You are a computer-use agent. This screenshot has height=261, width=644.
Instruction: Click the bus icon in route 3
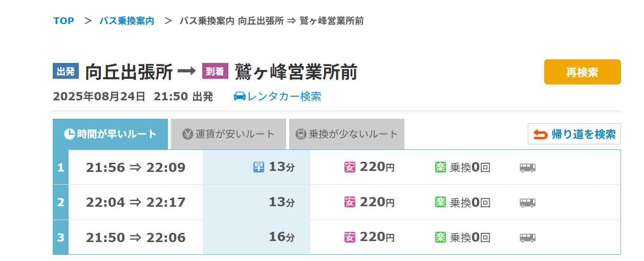tap(527, 237)
